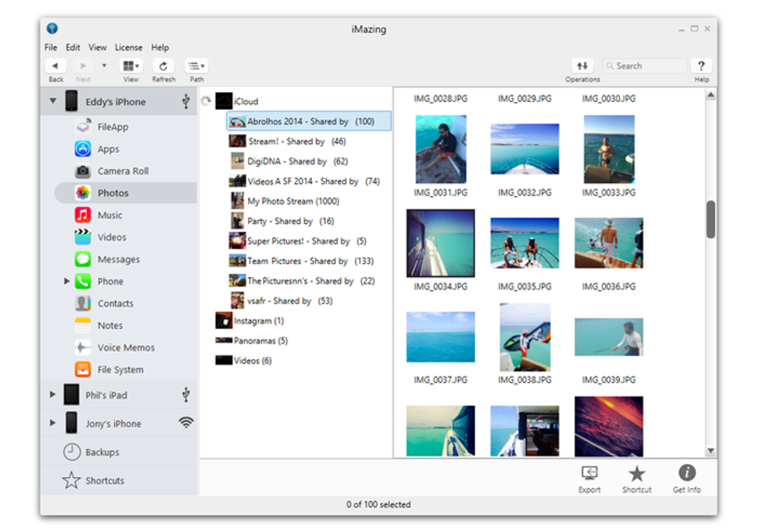The image size is (757, 532).
Task: Select Camera Roll in the sidebar
Action: pos(122,171)
